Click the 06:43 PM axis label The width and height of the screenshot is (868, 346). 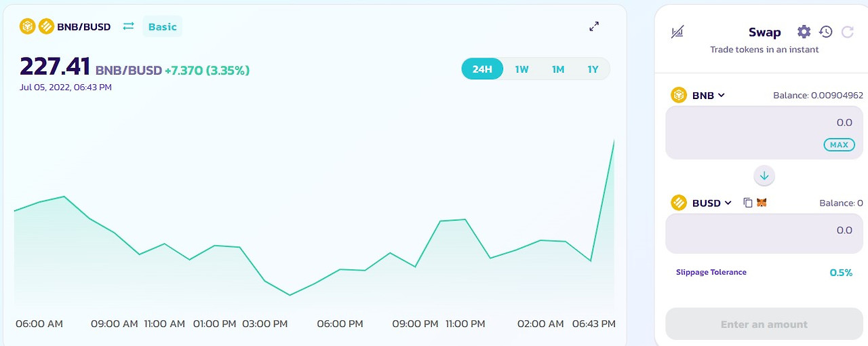pos(594,324)
